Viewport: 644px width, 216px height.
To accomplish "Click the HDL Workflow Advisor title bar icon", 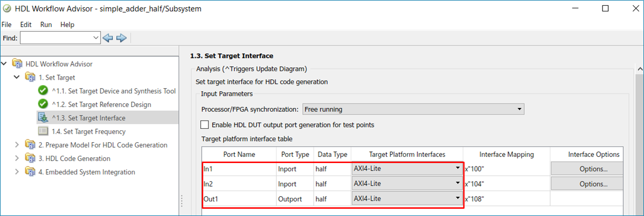I will click(7, 9).
